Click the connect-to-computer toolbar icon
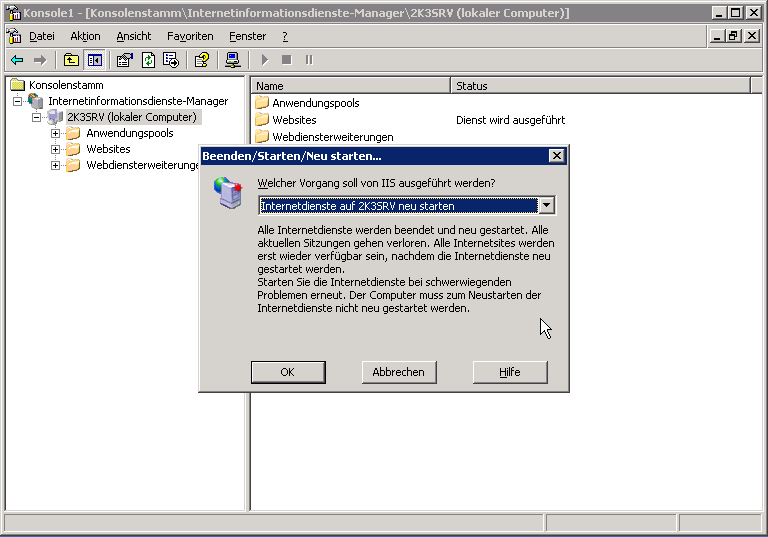 pyautogui.click(x=233, y=60)
